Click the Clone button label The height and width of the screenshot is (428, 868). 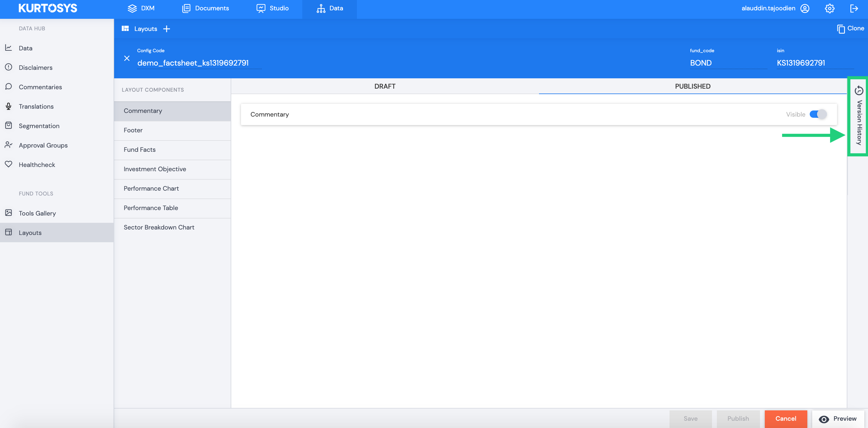pos(856,28)
